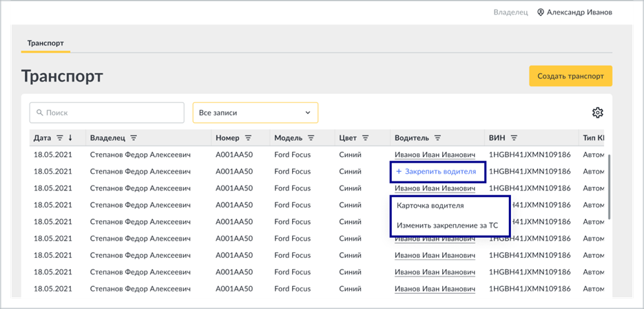Open Модель column filter icon
This screenshot has height=309, width=644.
[x=311, y=138]
